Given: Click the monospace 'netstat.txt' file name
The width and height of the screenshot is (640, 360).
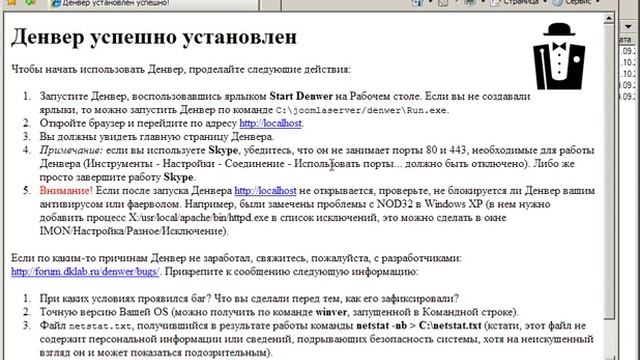Looking at the screenshot, I should [100, 326].
